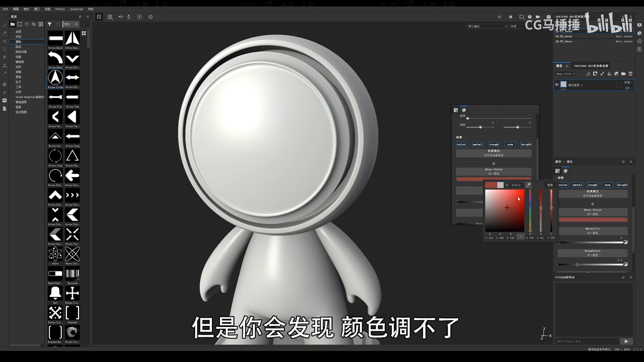Select the material picker tool
This screenshot has width=644, height=362.
coord(5,73)
